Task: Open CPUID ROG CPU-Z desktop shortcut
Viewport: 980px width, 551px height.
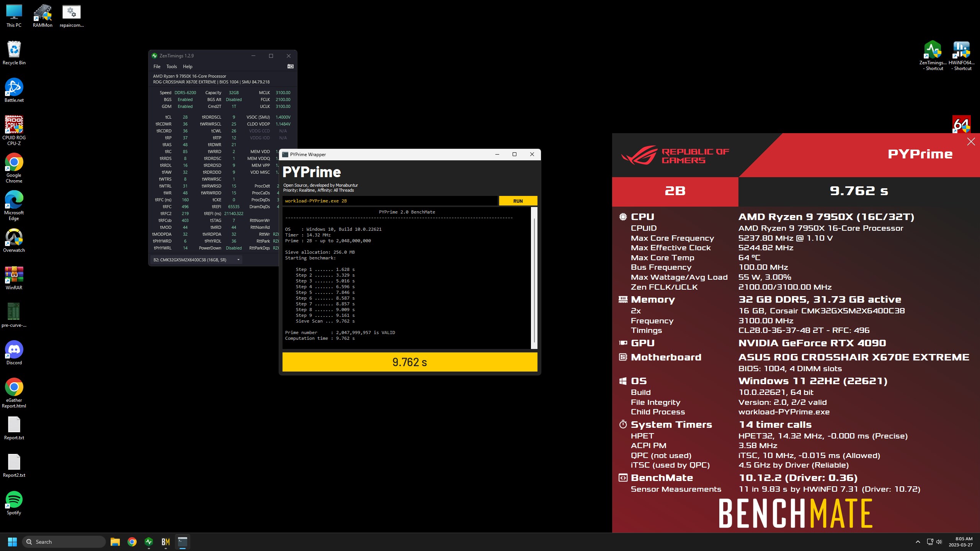Action: click(14, 131)
